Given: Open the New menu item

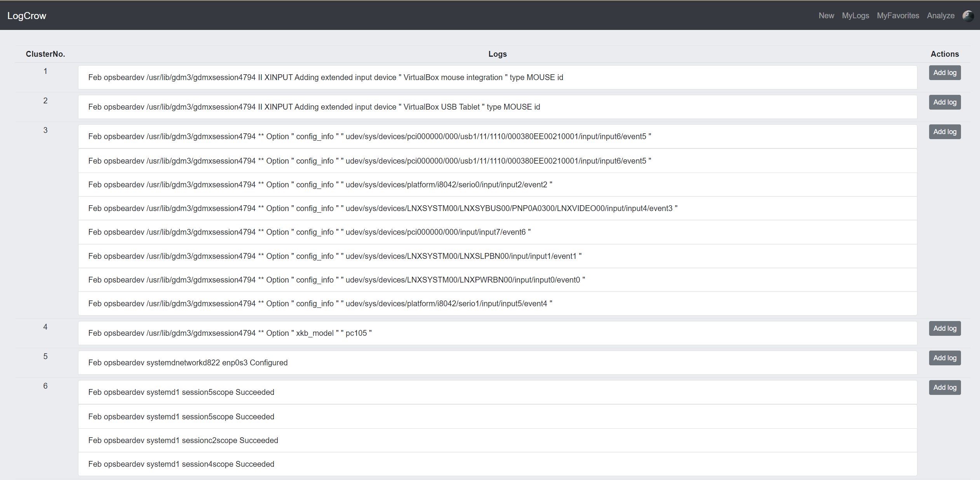Looking at the screenshot, I should (x=826, y=16).
